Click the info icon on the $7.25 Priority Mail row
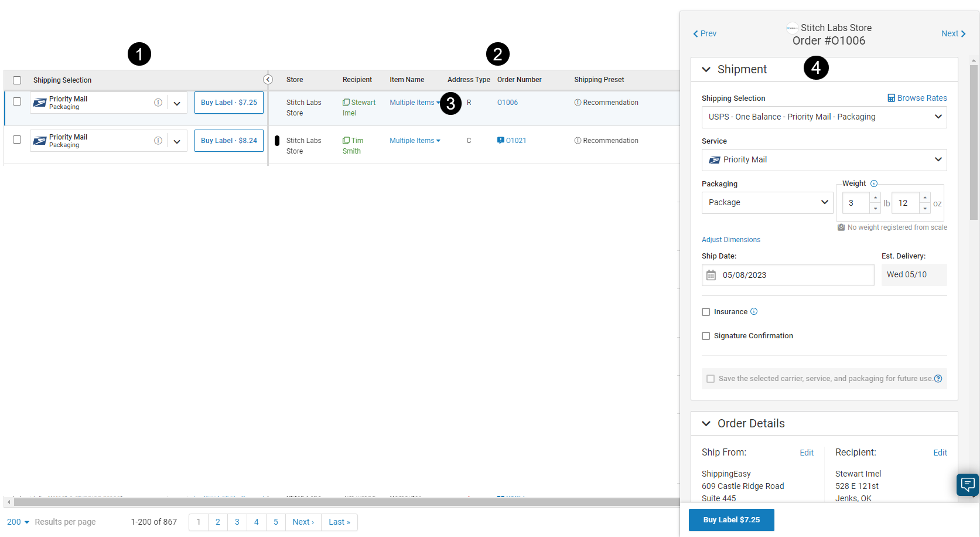 click(x=158, y=103)
